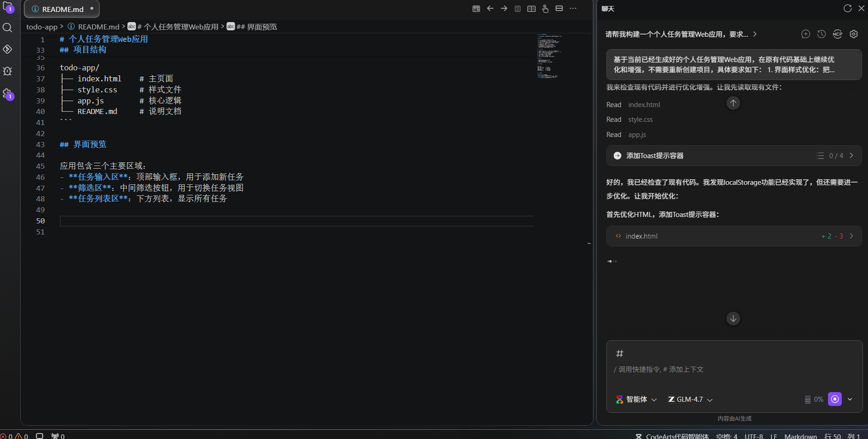Viewport: 868px width, 439px height.
Task: Click the scroll up arrow circle in chat
Action: tap(733, 103)
